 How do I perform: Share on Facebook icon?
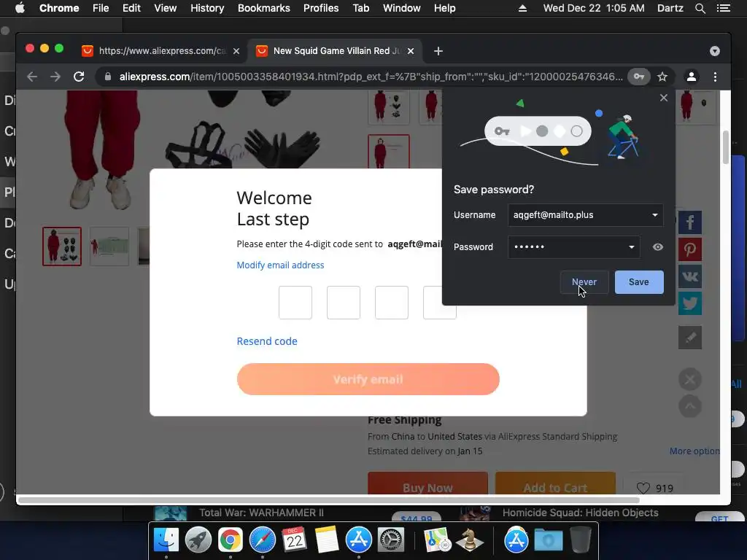[690, 222]
